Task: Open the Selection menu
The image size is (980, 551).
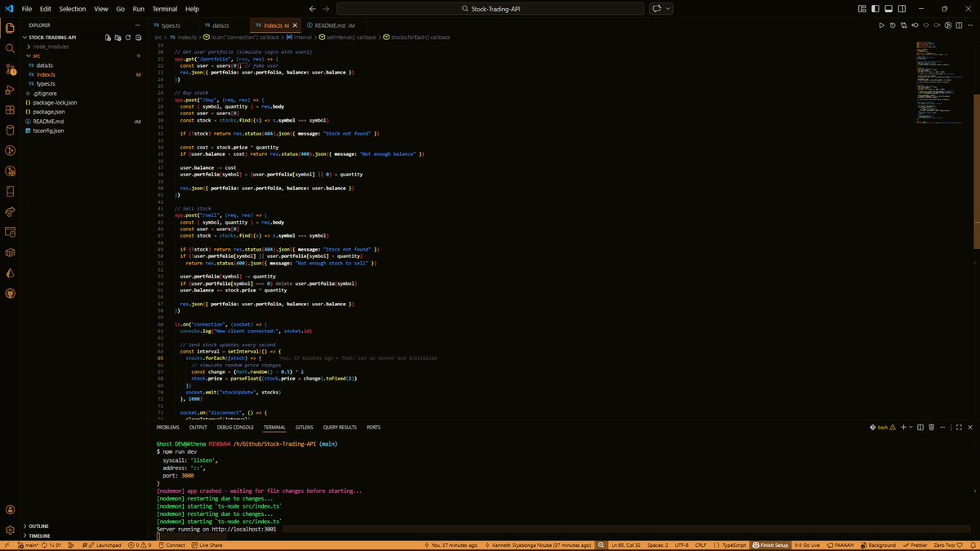Action: click(73, 8)
